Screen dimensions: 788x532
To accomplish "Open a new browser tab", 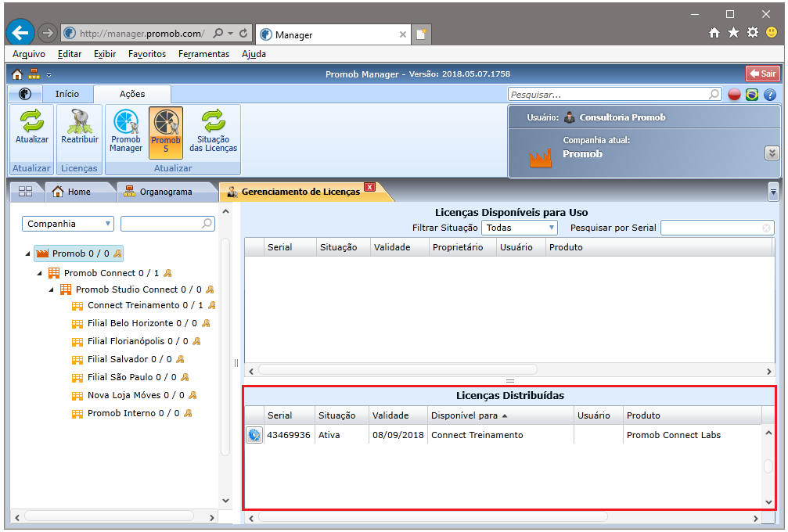I will 421,34.
